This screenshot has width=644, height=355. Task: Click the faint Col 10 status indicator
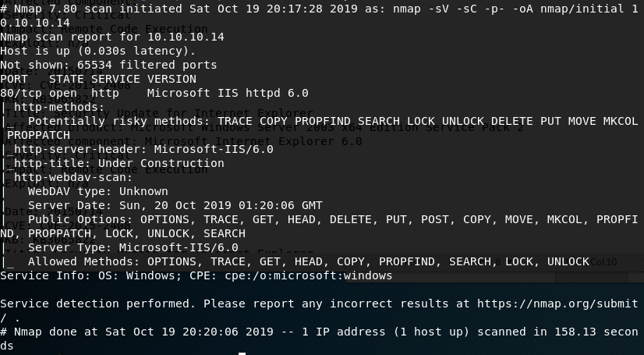click(603, 262)
